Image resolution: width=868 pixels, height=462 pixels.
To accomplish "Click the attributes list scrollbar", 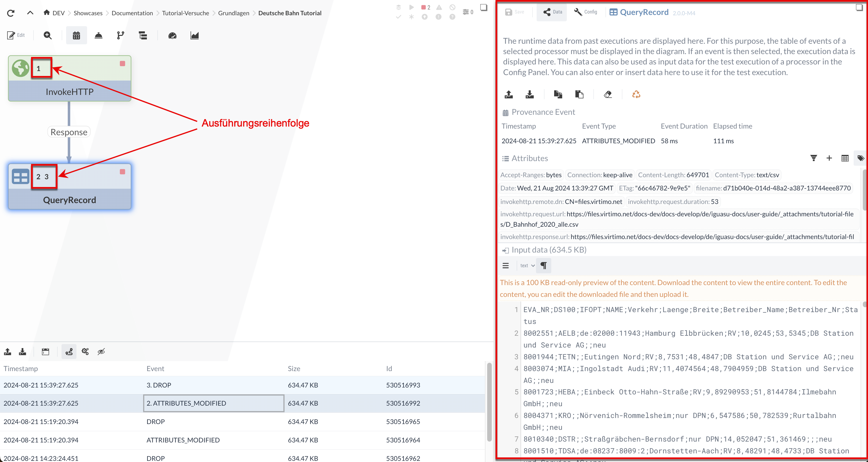I will 865,190.
